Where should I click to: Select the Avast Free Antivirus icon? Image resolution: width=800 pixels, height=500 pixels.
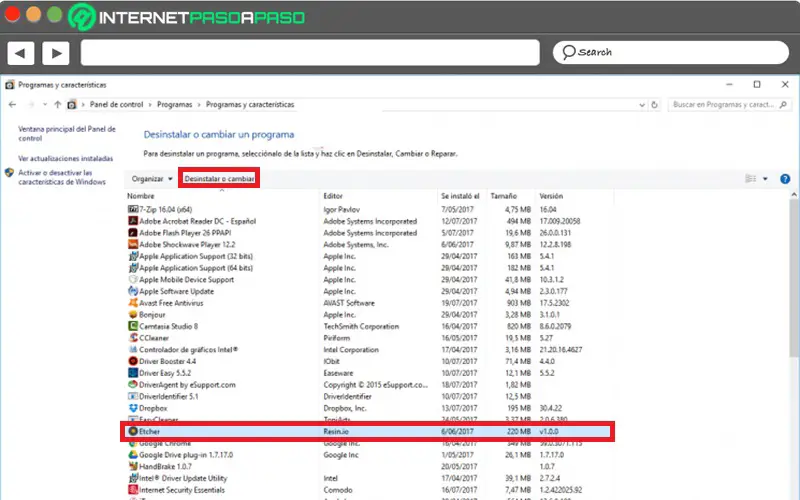(133, 302)
